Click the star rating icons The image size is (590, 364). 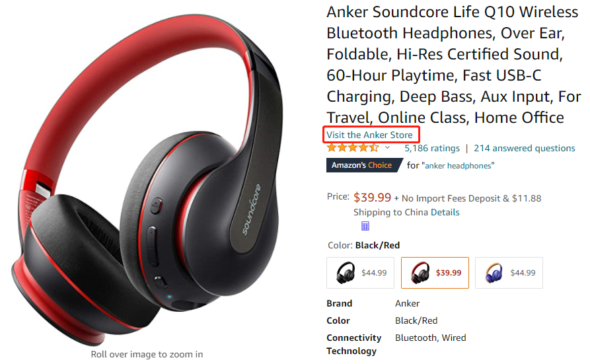(353, 148)
